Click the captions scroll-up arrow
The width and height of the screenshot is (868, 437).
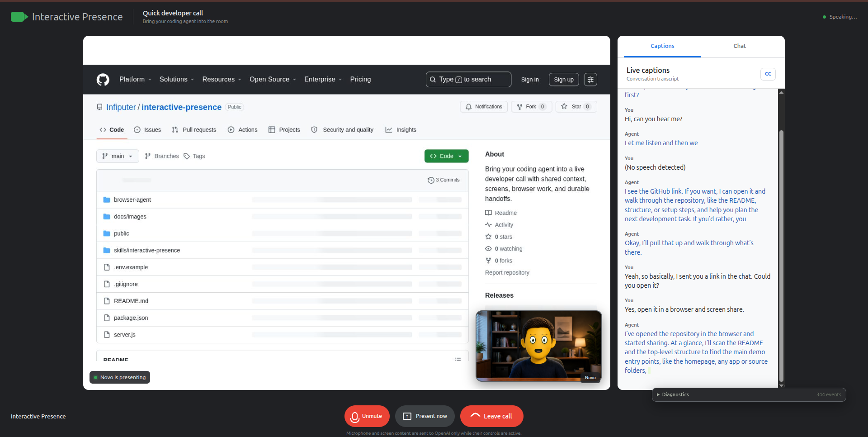781,92
